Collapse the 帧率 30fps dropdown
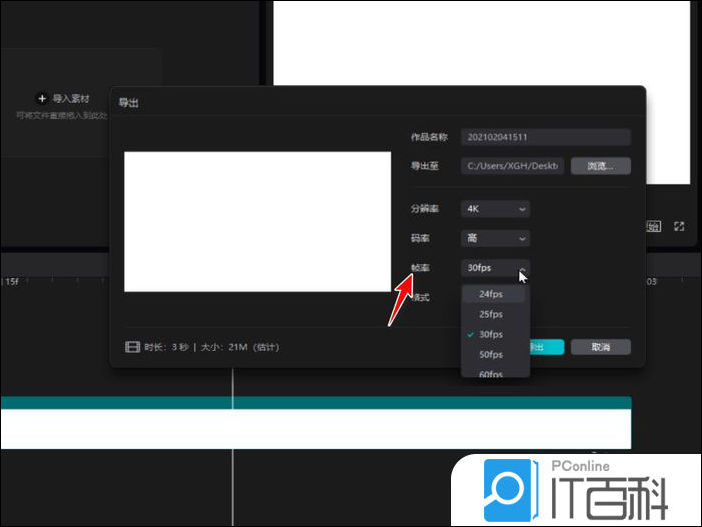The width and height of the screenshot is (702, 527). [495, 268]
